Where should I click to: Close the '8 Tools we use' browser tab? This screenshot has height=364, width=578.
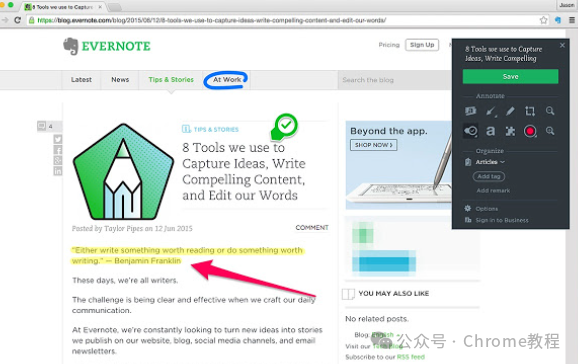tap(100, 7)
